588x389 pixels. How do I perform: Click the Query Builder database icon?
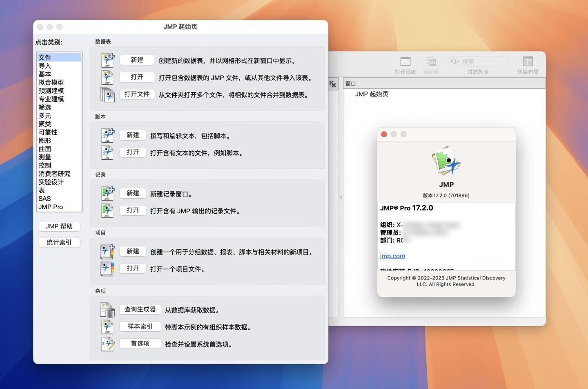pyautogui.click(x=108, y=310)
